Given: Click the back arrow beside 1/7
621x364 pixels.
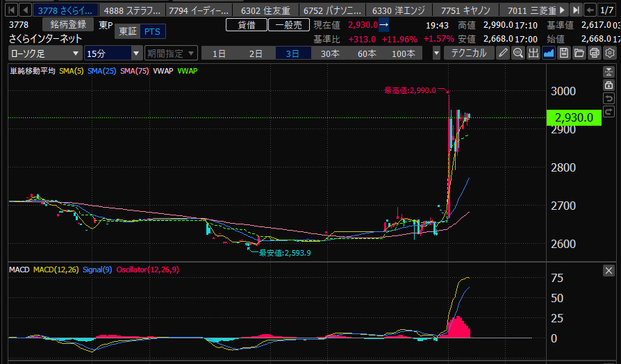Looking at the screenshot, I should [590, 10].
